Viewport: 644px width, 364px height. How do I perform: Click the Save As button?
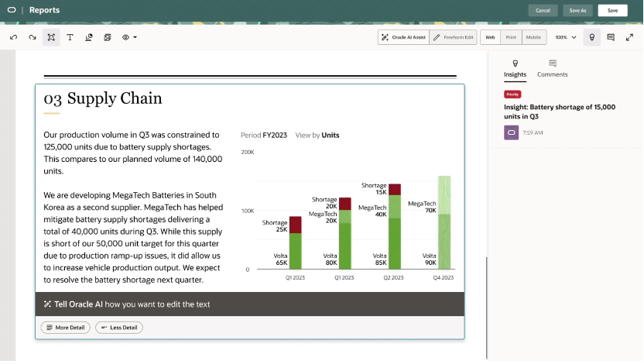[x=577, y=11]
